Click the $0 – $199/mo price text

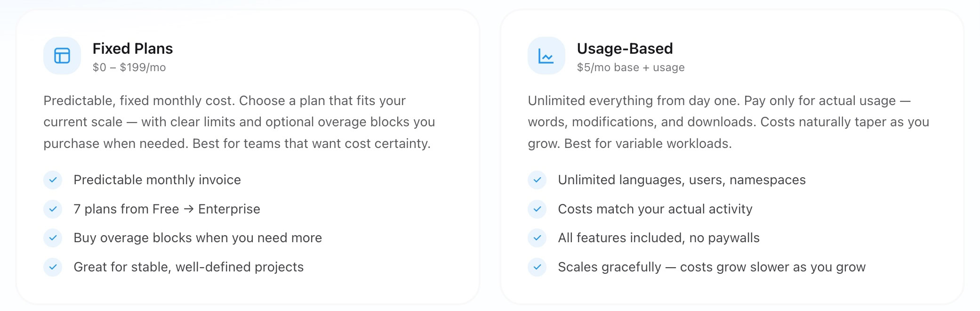[x=129, y=67]
